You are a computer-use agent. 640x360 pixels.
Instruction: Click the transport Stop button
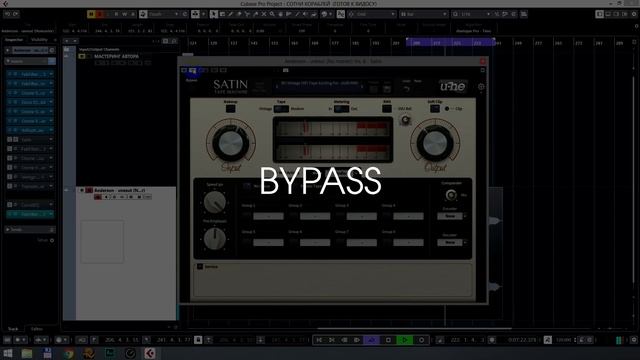[388, 340]
